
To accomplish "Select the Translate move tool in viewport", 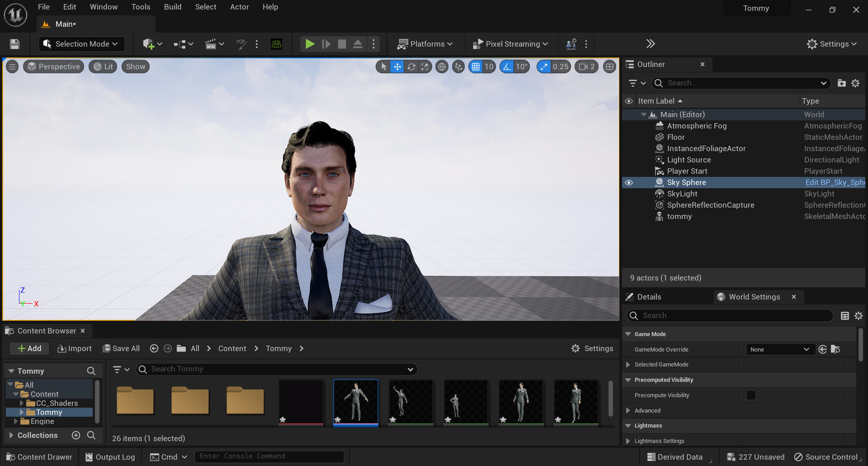I will (x=397, y=67).
